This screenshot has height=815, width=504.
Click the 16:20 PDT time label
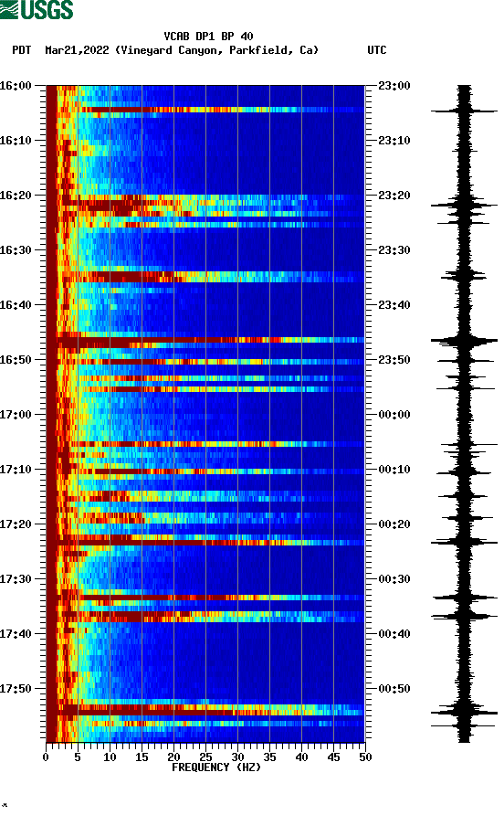coord(16,196)
